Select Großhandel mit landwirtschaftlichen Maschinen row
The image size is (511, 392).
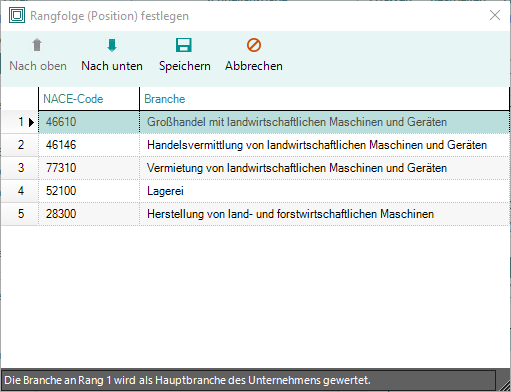click(x=324, y=122)
